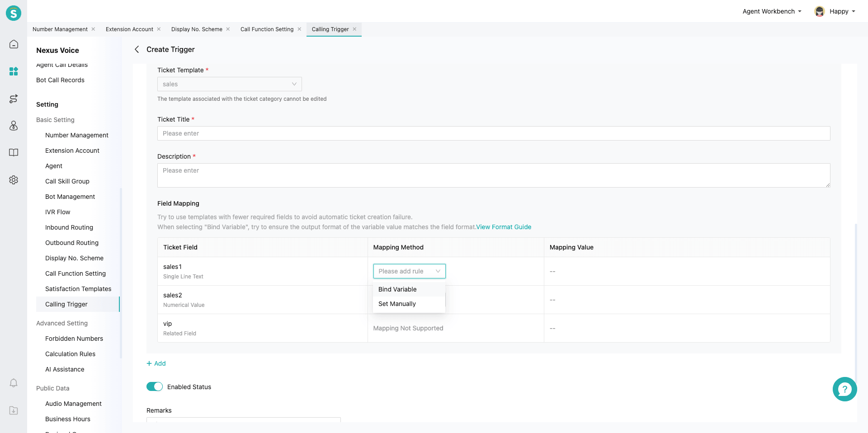This screenshot has width=868, height=433.
Task: Click the Ticket Title input field
Action: (494, 133)
